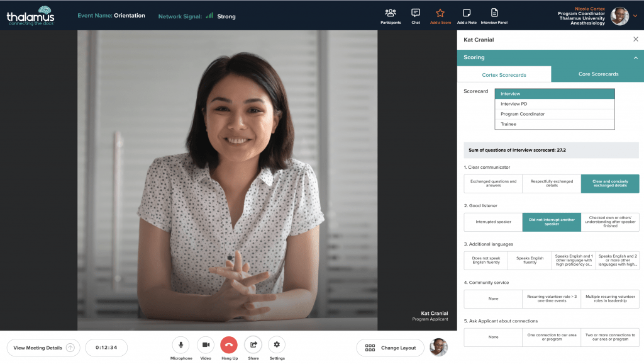
Task: Collapse the Scoring section chevron
Action: (x=635, y=57)
